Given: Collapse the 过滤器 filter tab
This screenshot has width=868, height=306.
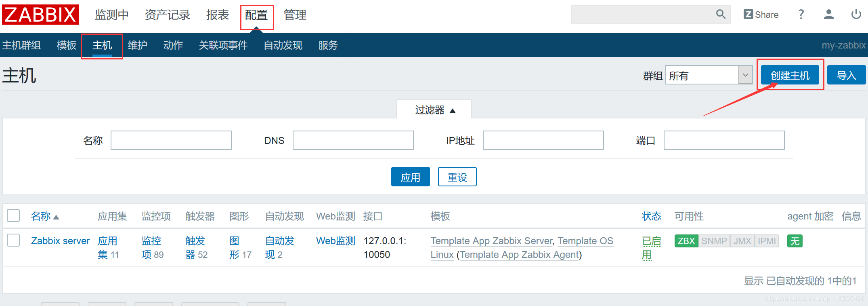Looking at the screenshot, I should point(434,110).
